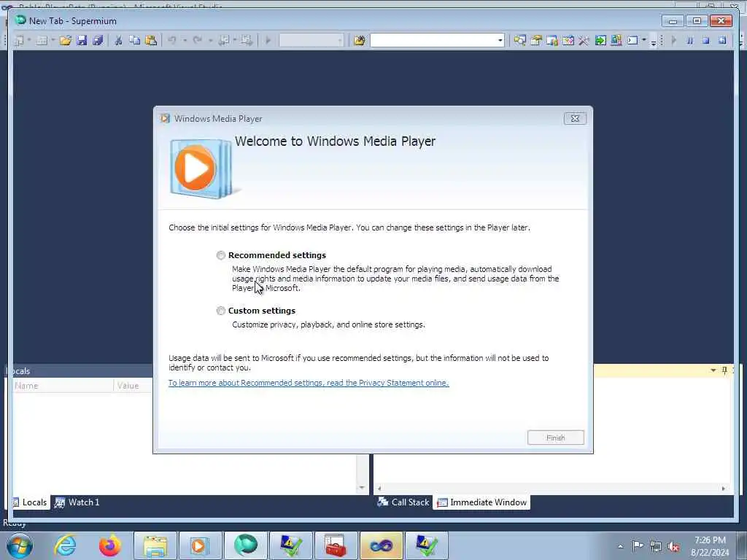This screenshot has height=560, width=747.
Task: Click the Restart debugging icon
Action: click(722, 41)
